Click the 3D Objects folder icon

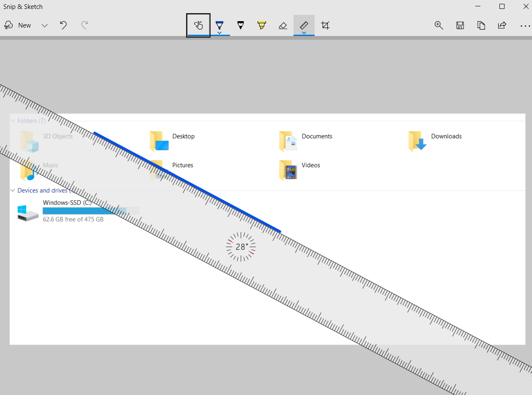29,141
